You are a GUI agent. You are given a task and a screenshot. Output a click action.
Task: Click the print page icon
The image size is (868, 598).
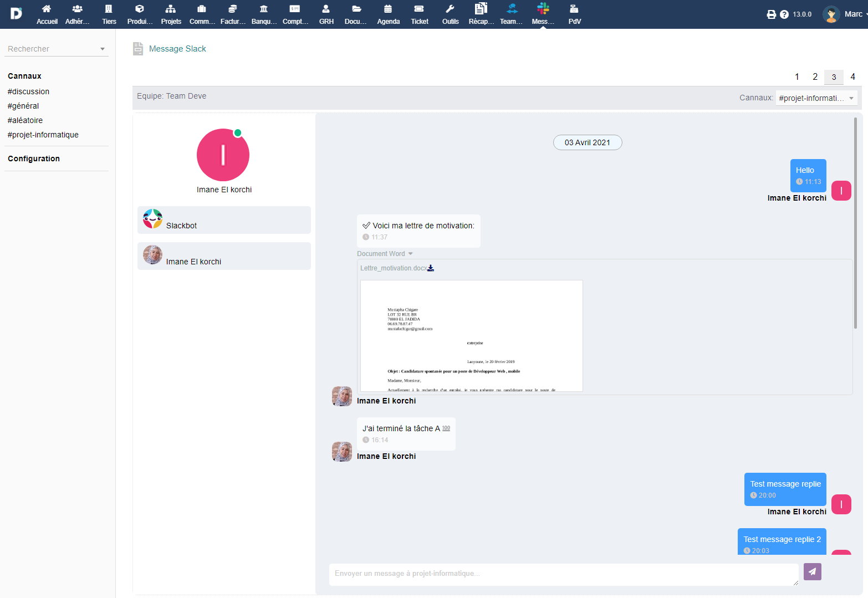(771, 14)
